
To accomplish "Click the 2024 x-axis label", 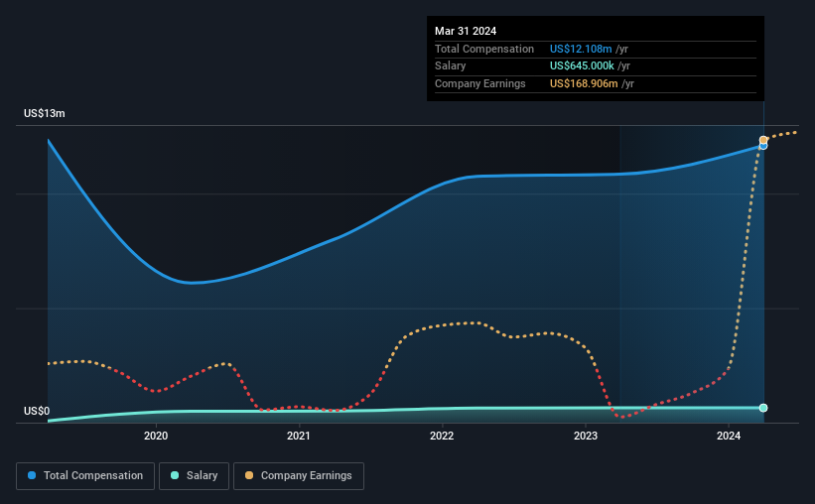I will (729, 436).
